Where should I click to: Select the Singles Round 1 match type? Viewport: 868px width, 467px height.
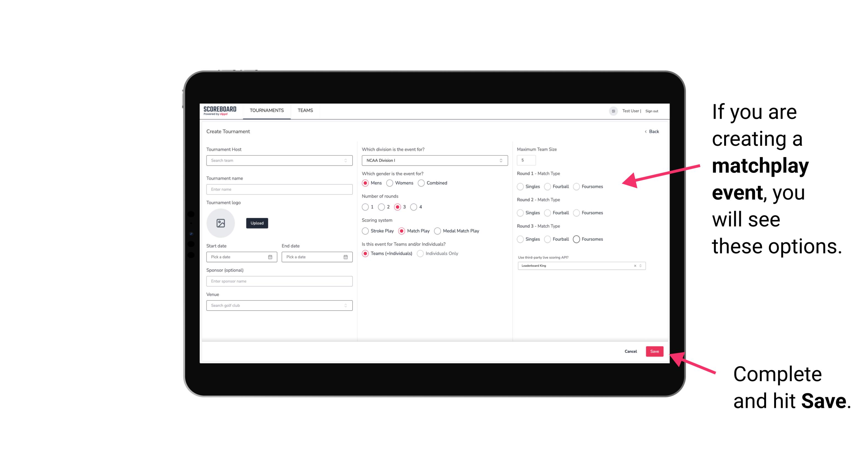pyautogui.click(x=520, y=186)
